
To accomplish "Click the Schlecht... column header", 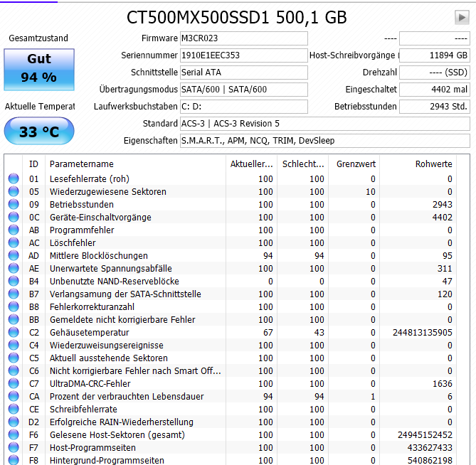I will (x=303, y=164).
